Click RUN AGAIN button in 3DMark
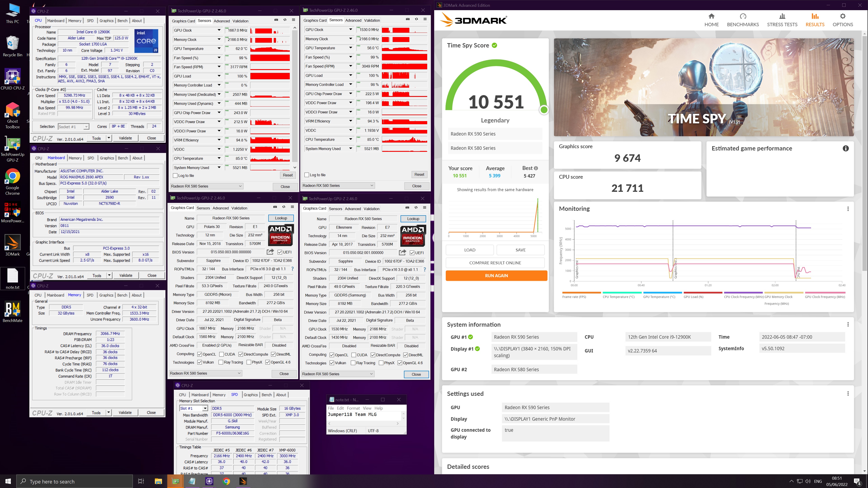868x488 pixels. 496,275
